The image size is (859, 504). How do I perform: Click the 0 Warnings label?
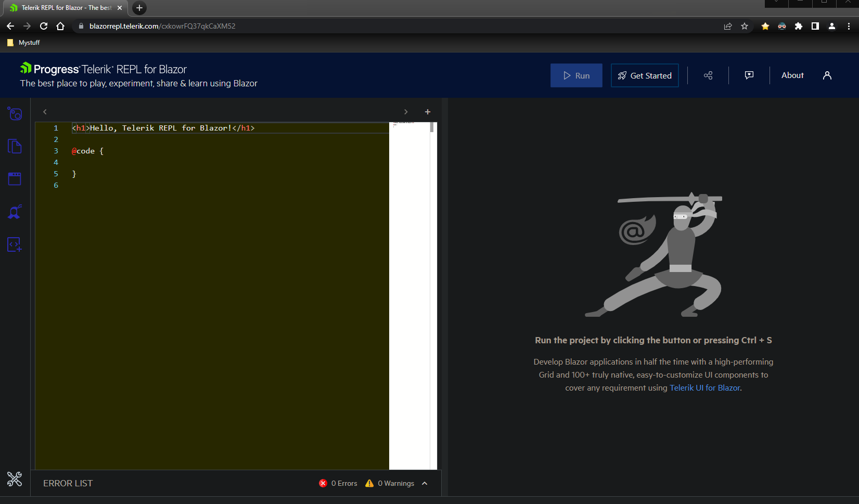tap(396, 483)
